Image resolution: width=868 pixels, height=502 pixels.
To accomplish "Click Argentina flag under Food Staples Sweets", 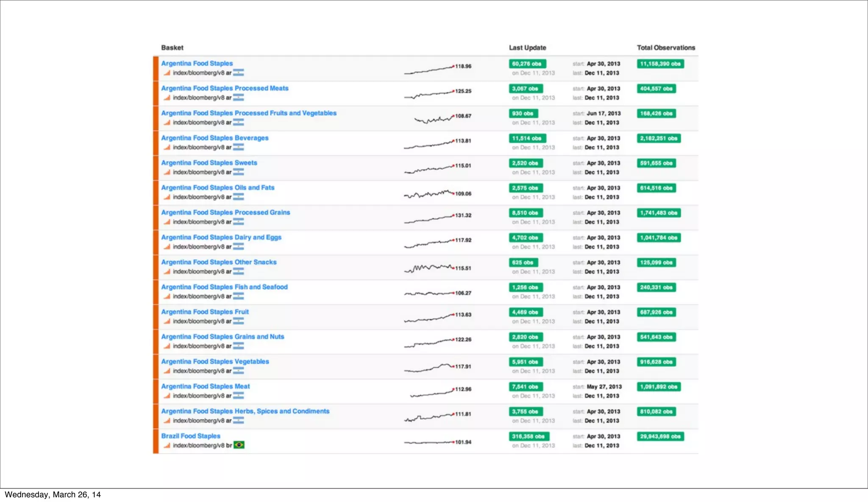I will (238, 172).
